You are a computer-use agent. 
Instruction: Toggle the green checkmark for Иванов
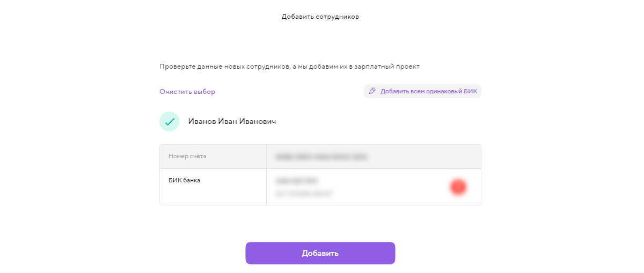(169, 122)
